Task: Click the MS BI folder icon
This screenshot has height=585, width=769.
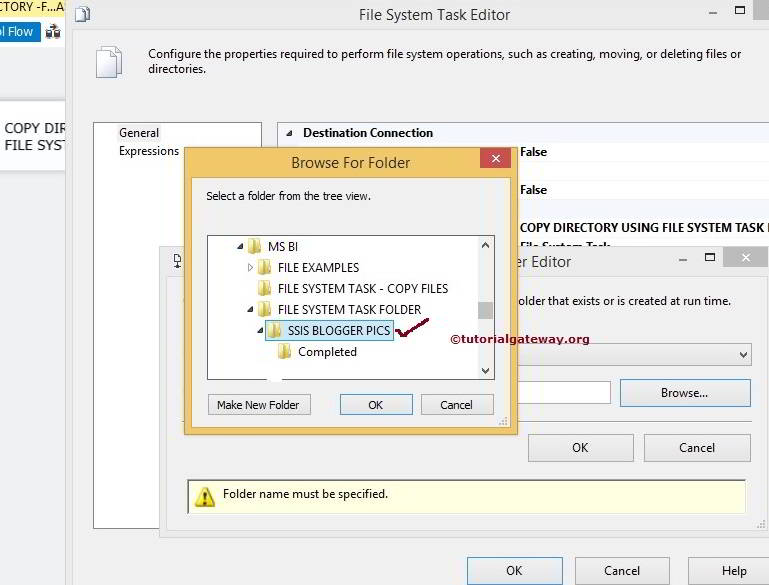Action: pos(255,246)
